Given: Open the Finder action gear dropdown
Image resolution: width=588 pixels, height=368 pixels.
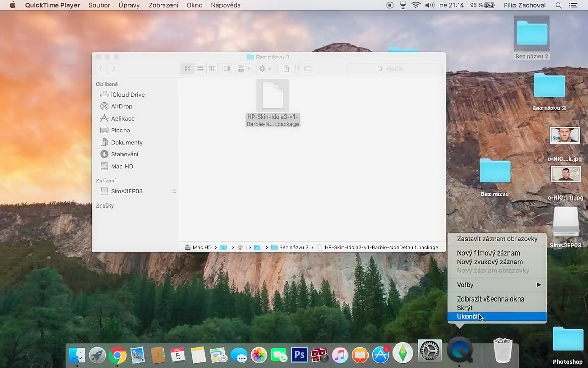Looking at the screenshot, I should 265,68.
